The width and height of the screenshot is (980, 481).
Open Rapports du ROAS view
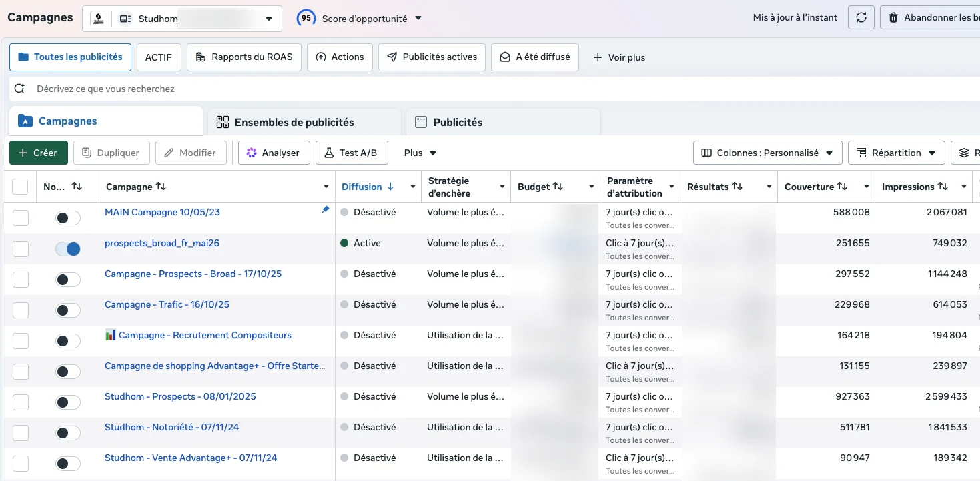pos(244,57)
